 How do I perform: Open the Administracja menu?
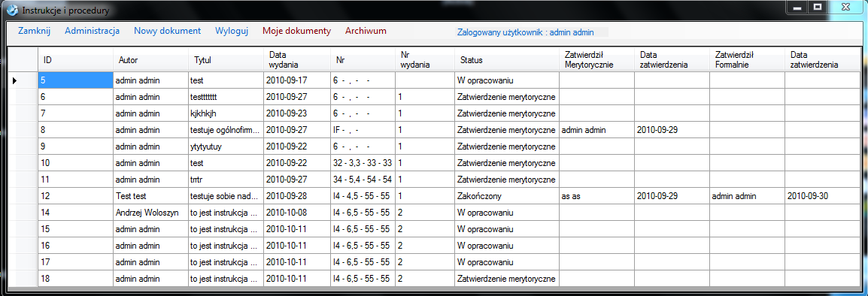92,31
